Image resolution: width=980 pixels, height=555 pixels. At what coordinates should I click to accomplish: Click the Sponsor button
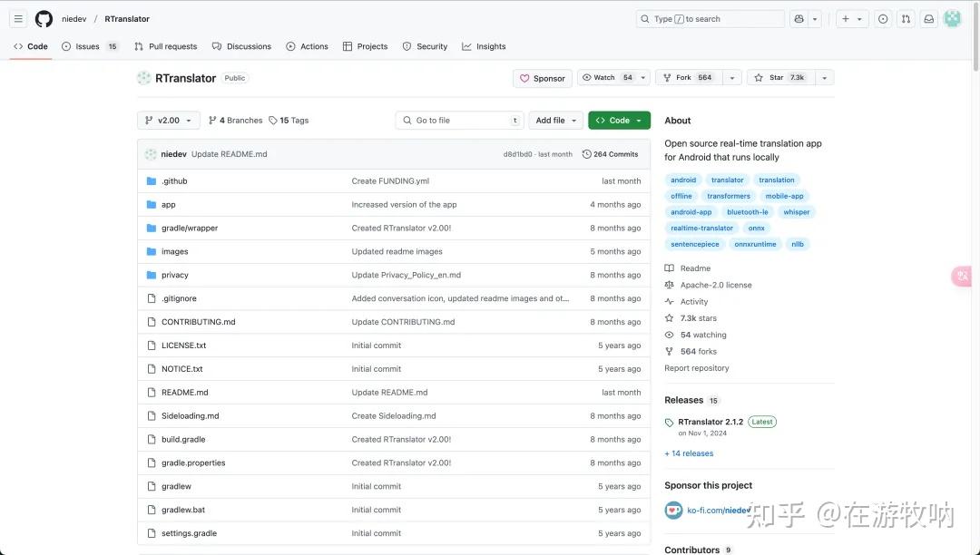point(543,78)
